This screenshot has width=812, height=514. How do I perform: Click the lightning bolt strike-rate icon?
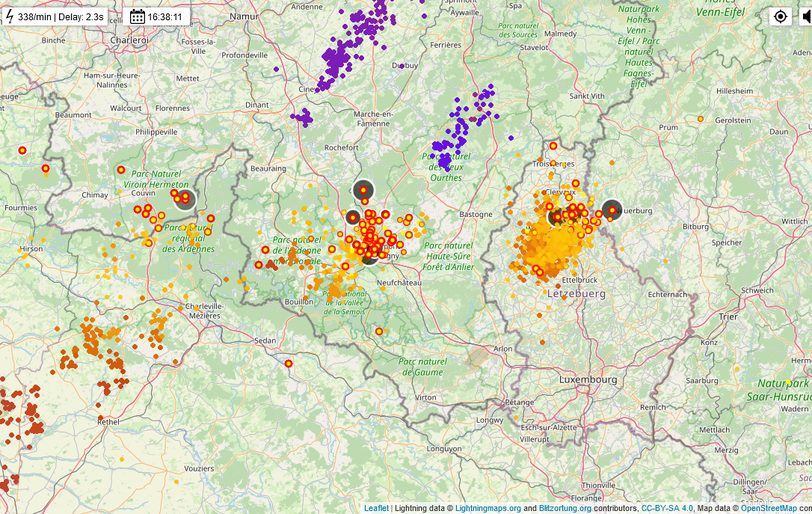(x=9, y=16)
